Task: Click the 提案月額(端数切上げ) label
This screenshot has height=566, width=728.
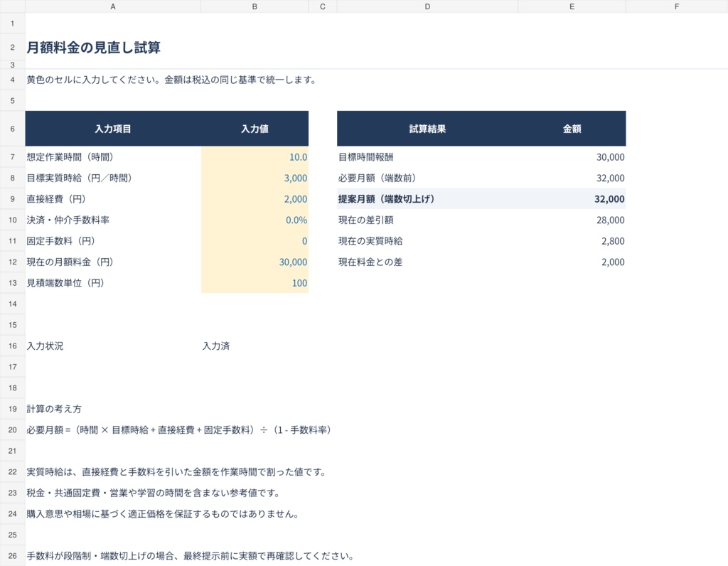Action: (387, 198)
